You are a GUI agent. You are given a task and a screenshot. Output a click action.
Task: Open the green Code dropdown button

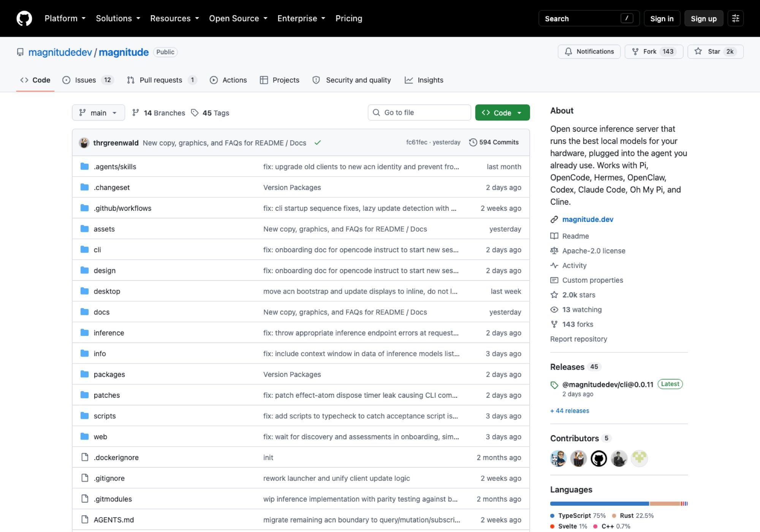(502, 112)
